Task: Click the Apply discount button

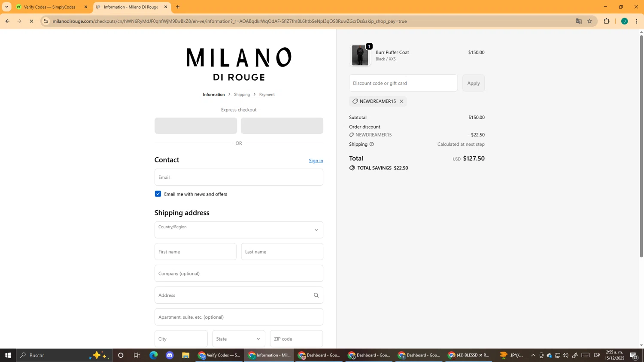Action: point(474,83)
